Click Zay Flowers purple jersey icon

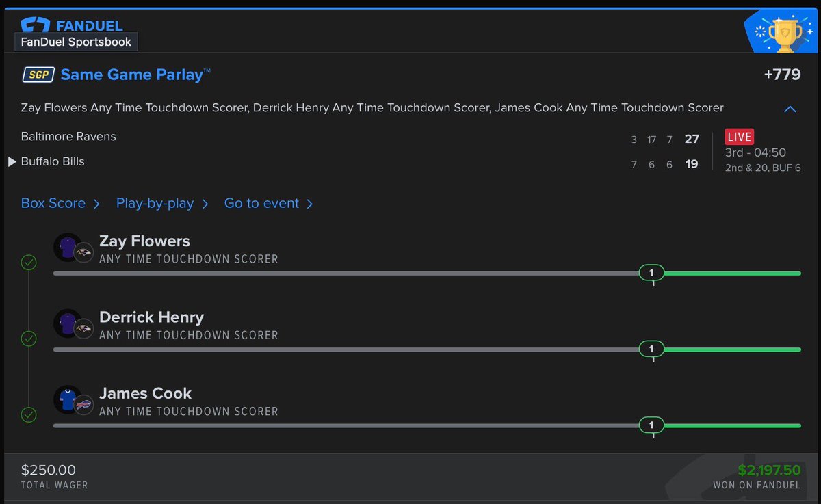coord(67,247)
